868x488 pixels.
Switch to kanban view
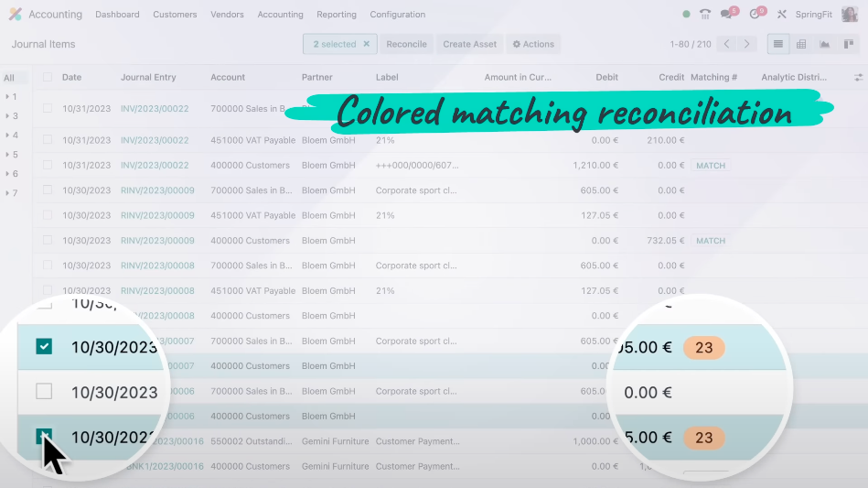tap(848, 44)
